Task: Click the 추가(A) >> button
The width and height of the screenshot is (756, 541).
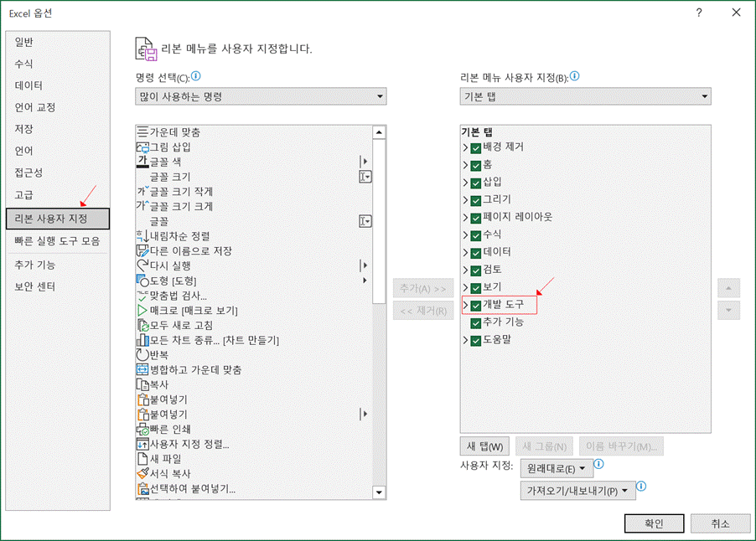Action: click(x=422, y=289)
